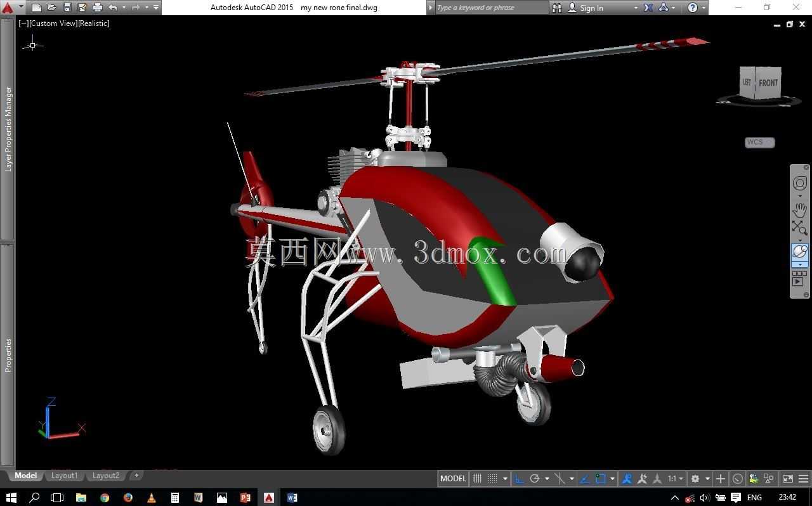The image size is (812, 506).
Task: Toggle Object Snap Tracking
Action: click(x=585, y=479)
